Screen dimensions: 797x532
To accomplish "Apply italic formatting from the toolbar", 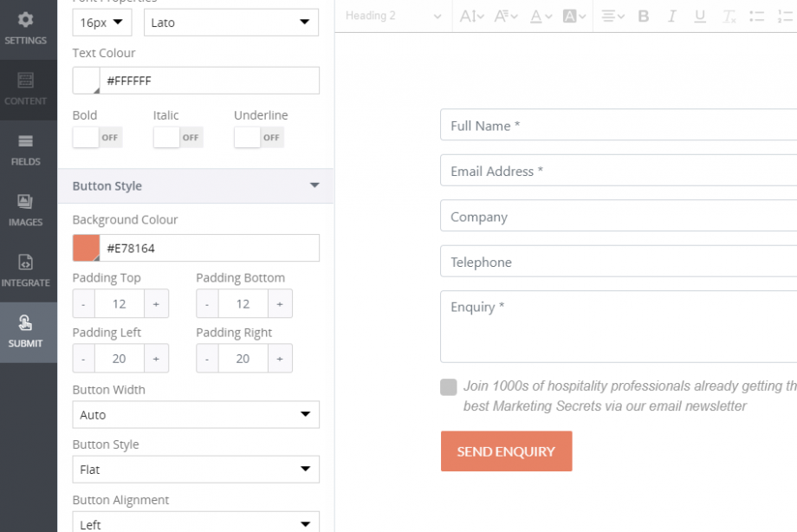I will (671, 16).
